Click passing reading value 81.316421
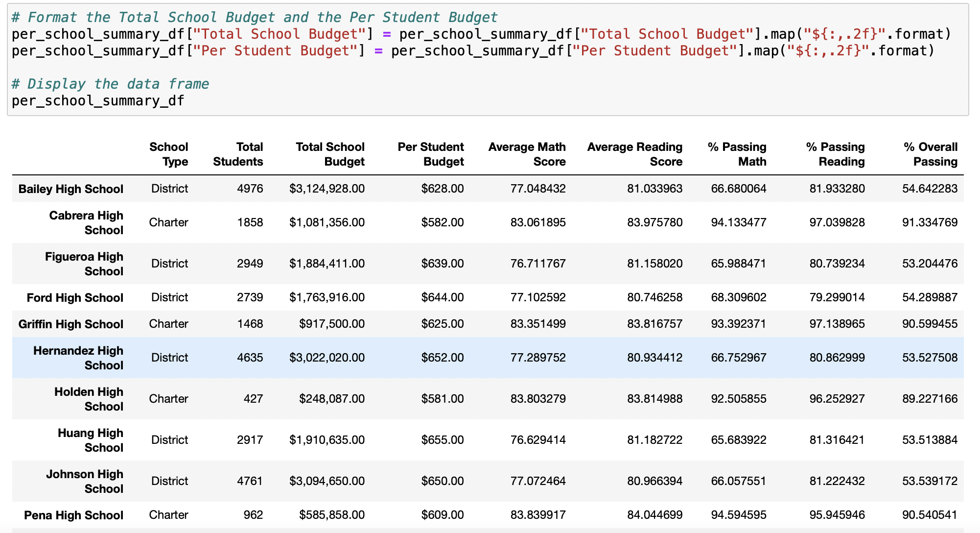 tap(837, 440)
